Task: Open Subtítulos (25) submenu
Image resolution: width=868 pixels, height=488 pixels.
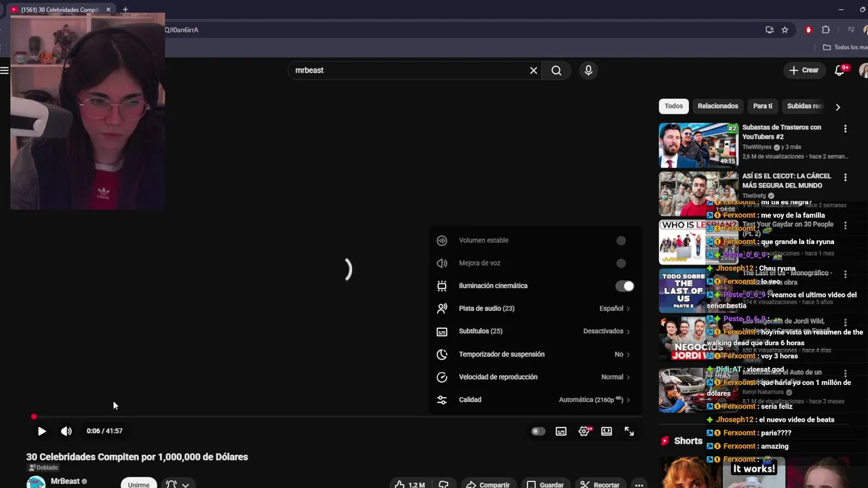Action: click(535, 331)
